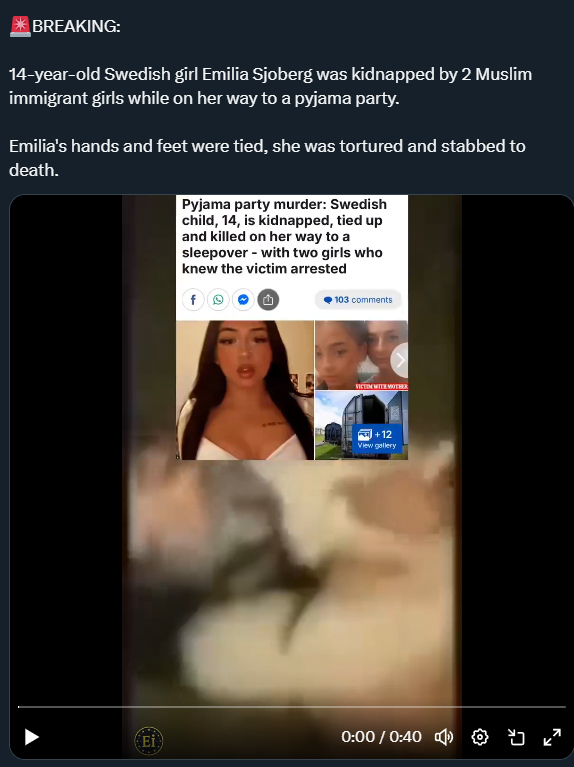Open 103 comments button
This screenshot has height=767, width=574.
(358, 300)
